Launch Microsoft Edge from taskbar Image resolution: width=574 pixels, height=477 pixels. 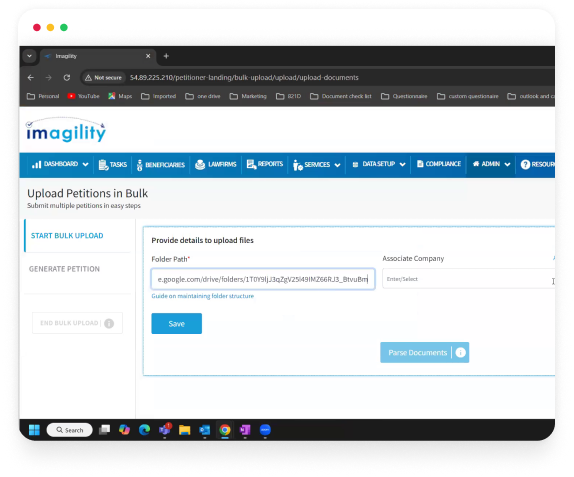pos(145,430)
